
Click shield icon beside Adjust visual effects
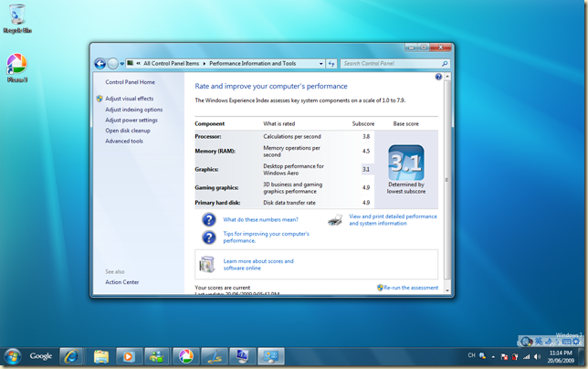coord(100,99)
